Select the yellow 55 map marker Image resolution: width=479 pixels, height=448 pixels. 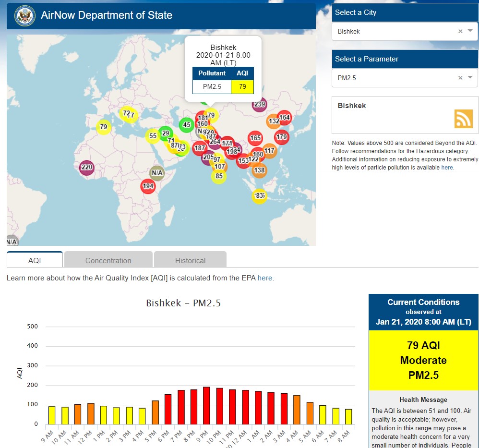(153, 136)
